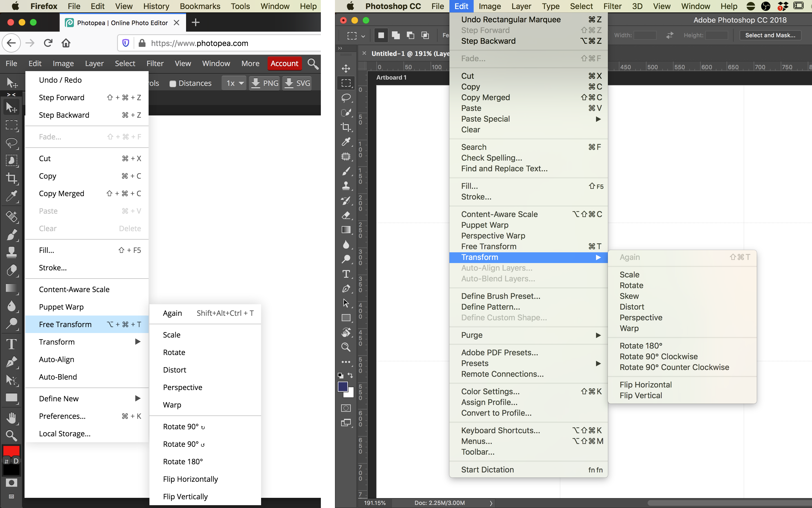
Task: Select New Selection mode in Photoshop options bar
Action: coord(381,35)
